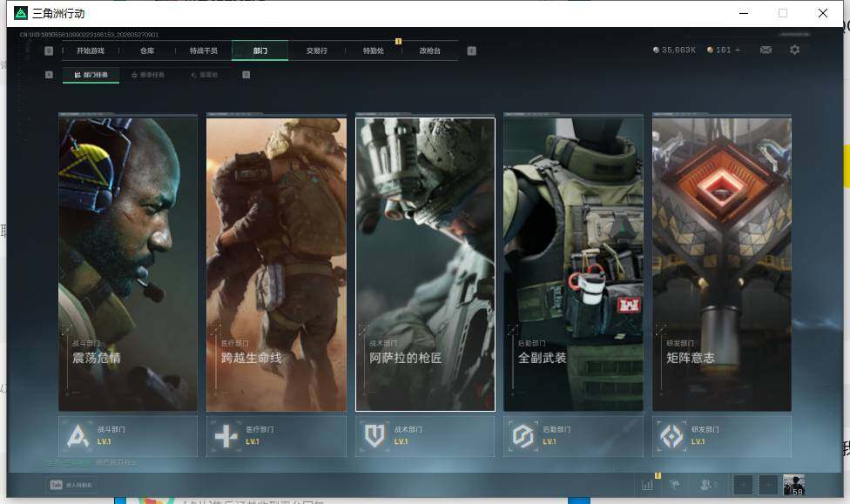The height and width of the screenshot is (504, 850).
Task: Open the third greyed-out sub-tab
Action: (x=205, y=75)
